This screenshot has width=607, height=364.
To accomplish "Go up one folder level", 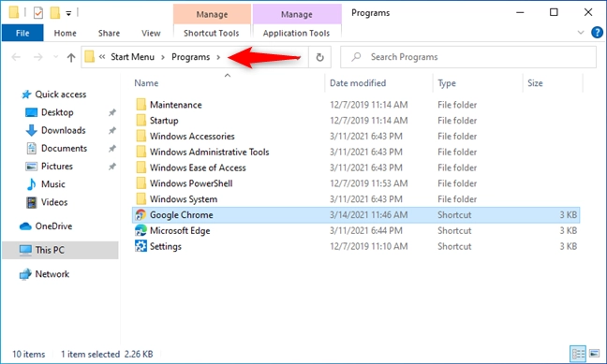I will click(x=71, y=58).
